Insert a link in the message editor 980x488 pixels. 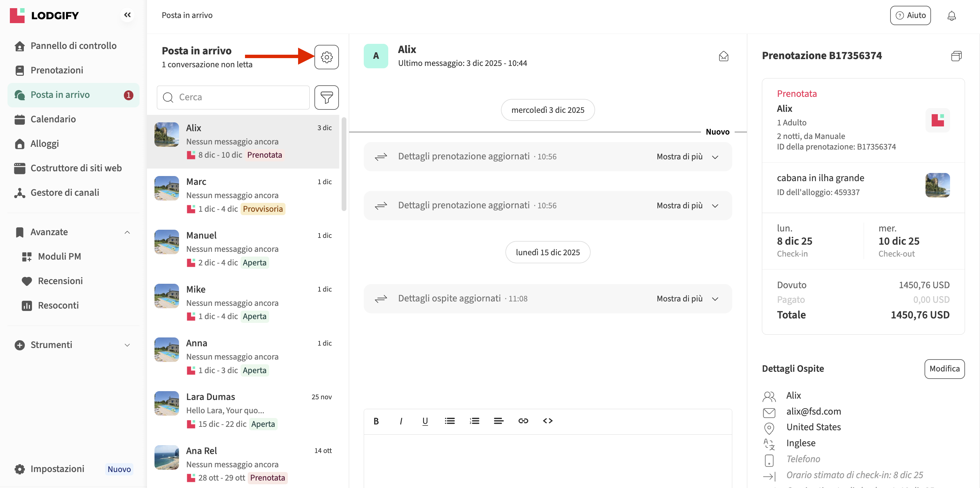523,421
